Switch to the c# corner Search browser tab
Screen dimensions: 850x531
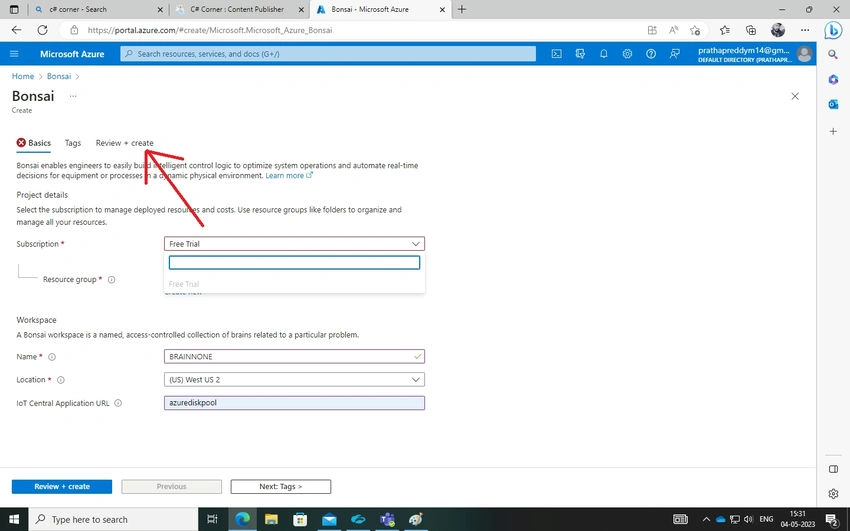98,9
